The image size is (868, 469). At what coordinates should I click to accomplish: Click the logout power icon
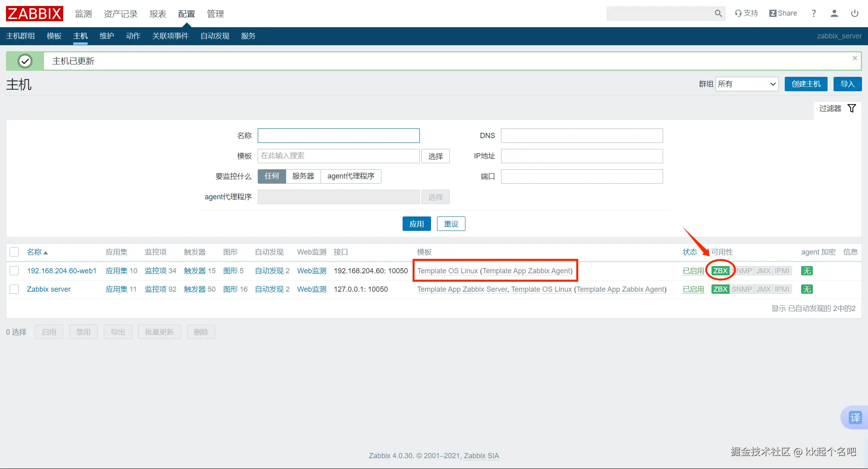click(854, 14)
